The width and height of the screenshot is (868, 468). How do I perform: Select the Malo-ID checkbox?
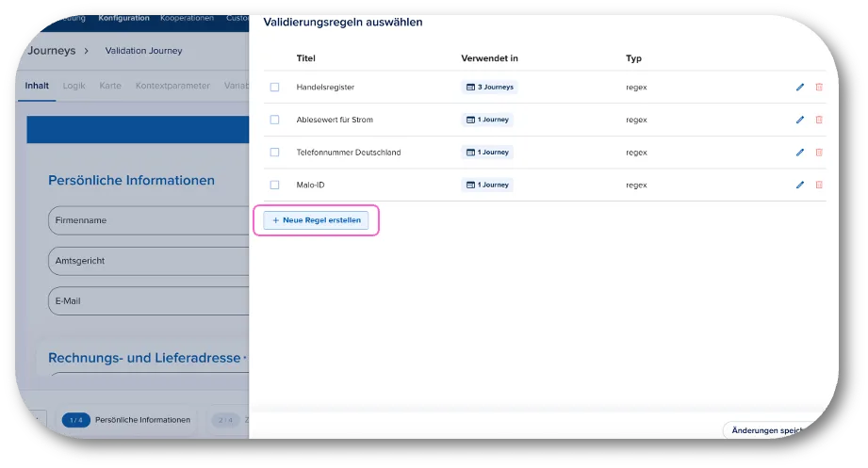[274, 185]
